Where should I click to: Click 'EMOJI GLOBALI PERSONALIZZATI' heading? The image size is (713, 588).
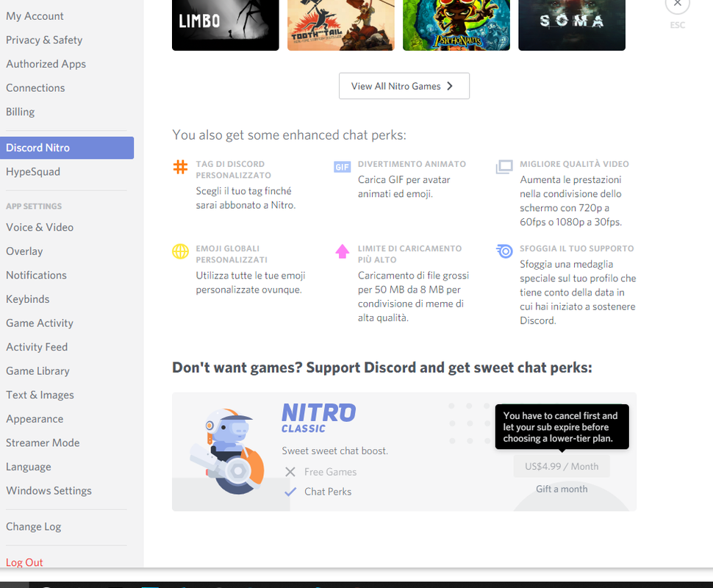[x=232, y=254]
